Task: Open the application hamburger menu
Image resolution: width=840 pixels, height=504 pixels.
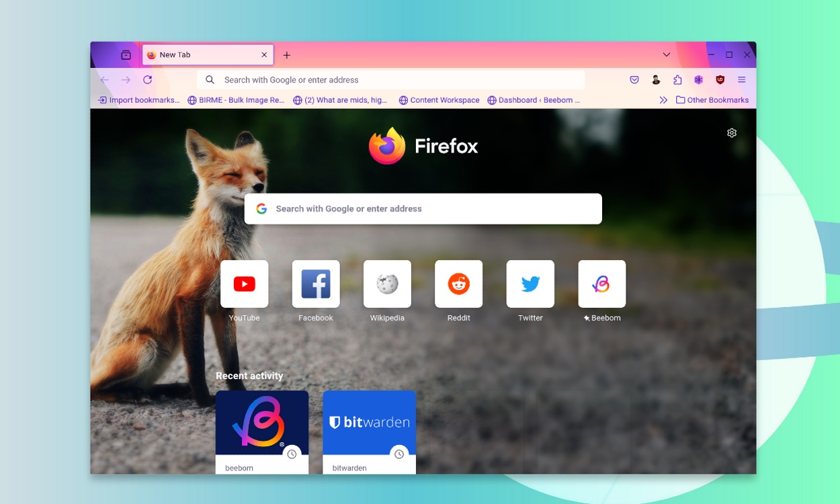Action: click(x=741, y=79)
